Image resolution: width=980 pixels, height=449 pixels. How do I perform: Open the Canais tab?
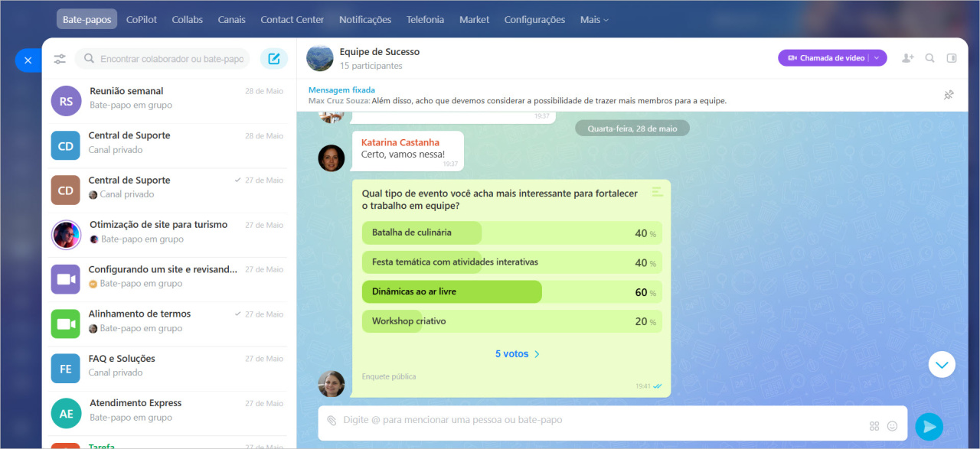(231, 20)
